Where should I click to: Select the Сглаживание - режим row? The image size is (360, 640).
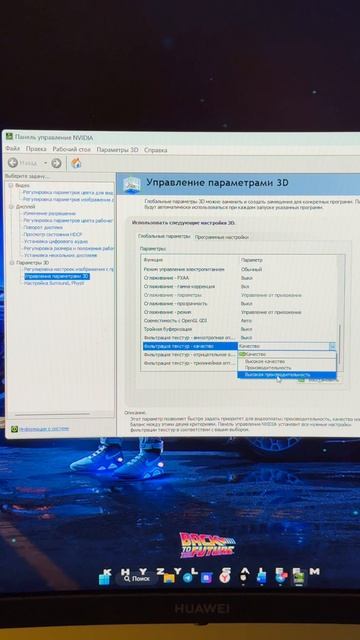pyautogui.click(x=239, y=312)
